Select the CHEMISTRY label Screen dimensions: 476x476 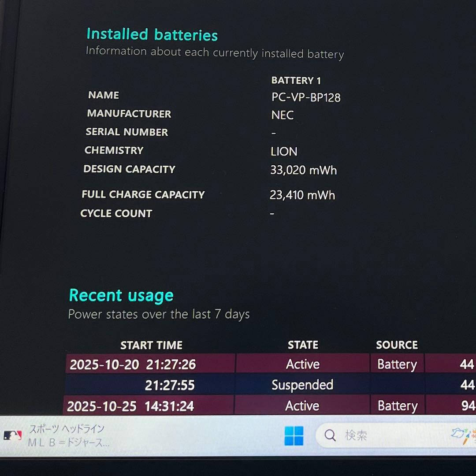point(114,150)
